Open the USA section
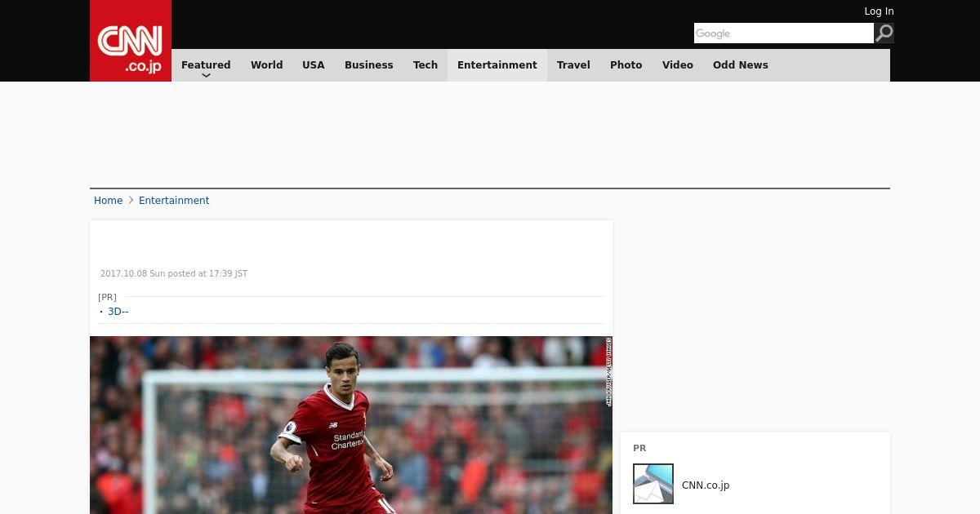Image resolution: width=980 pixels, height=514 pixels. [x=314, y=65]
